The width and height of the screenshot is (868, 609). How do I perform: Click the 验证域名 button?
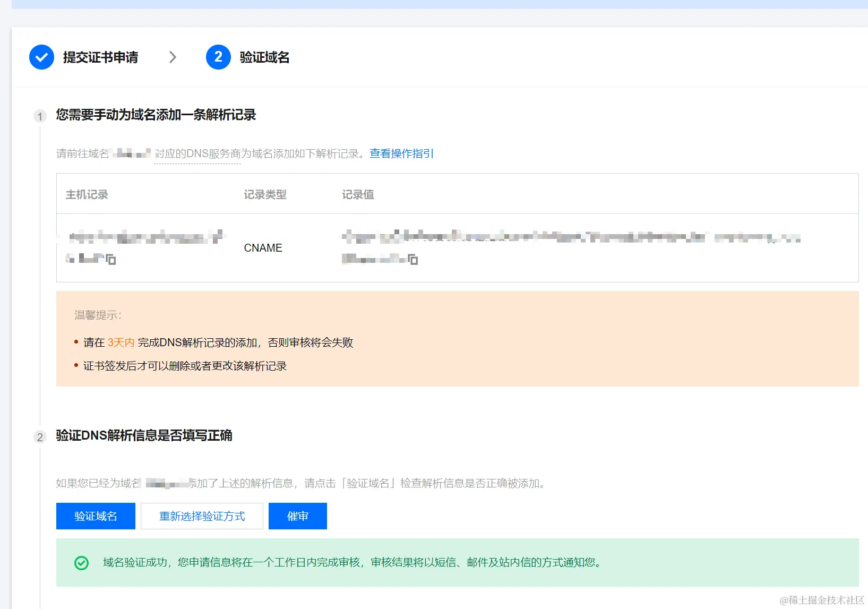tap(96, 516)
